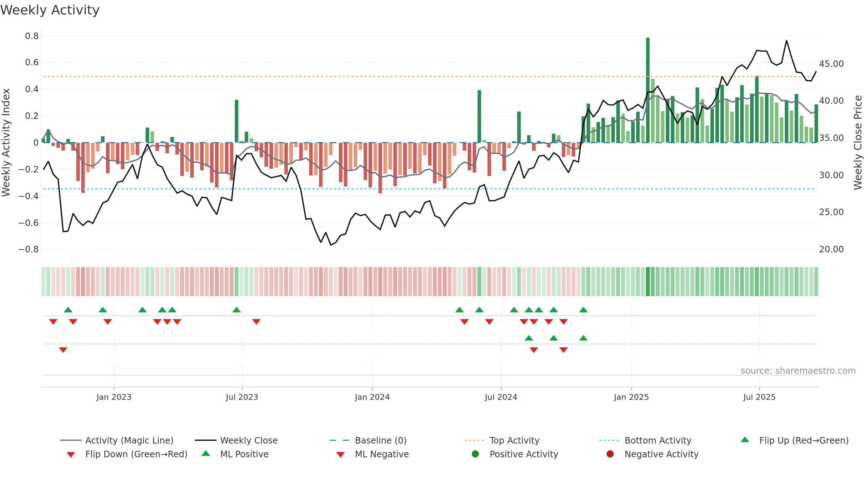
Task: Click the red Flip Down legend triangle
Action: point(71,455)
